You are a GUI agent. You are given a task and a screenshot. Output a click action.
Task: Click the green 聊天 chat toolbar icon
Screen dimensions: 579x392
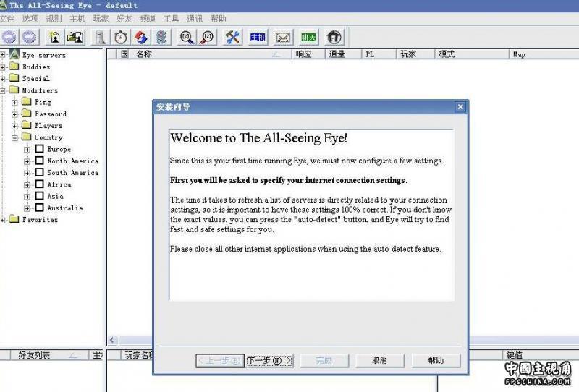click(x=308, y=38)
